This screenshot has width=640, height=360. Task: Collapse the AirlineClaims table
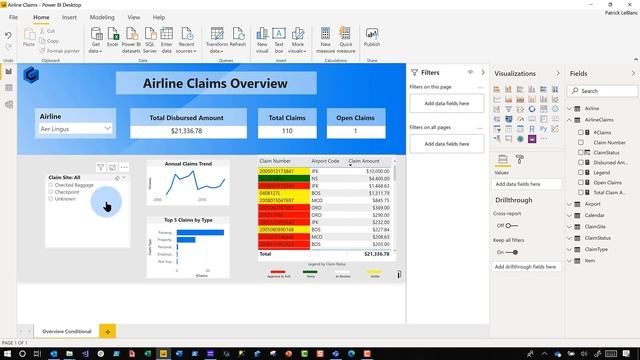[x=570, y=120]
